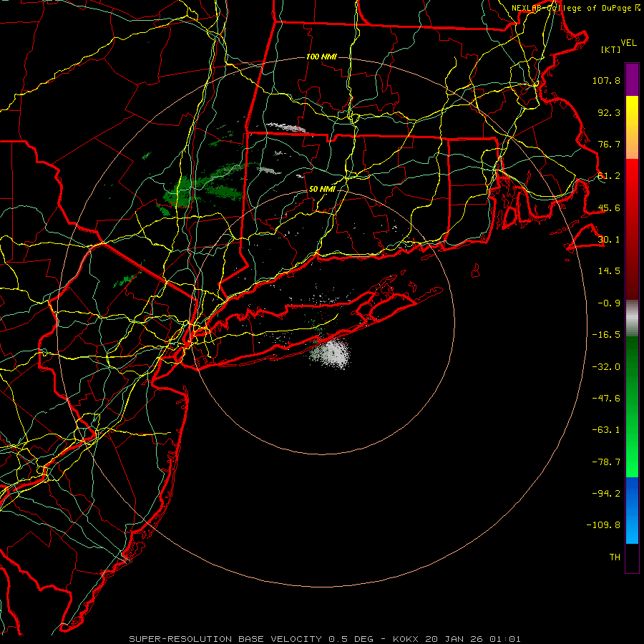Click the purple segment of the color bar
Viewport: 644px width, 644px height.
pos(632,79)
